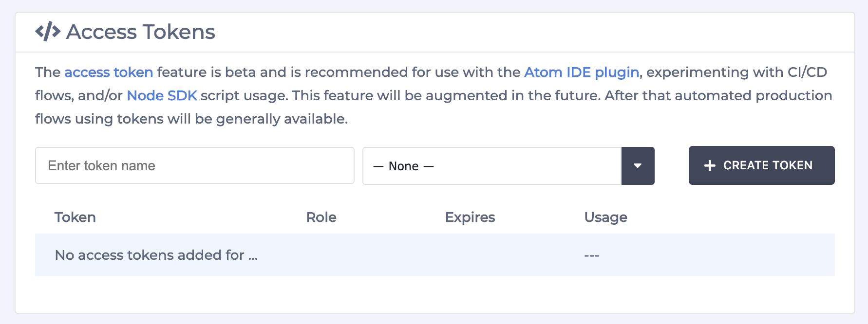This screenshot has width=868, height=324.
Task: Click the Role column header
Action: (321, 217)
